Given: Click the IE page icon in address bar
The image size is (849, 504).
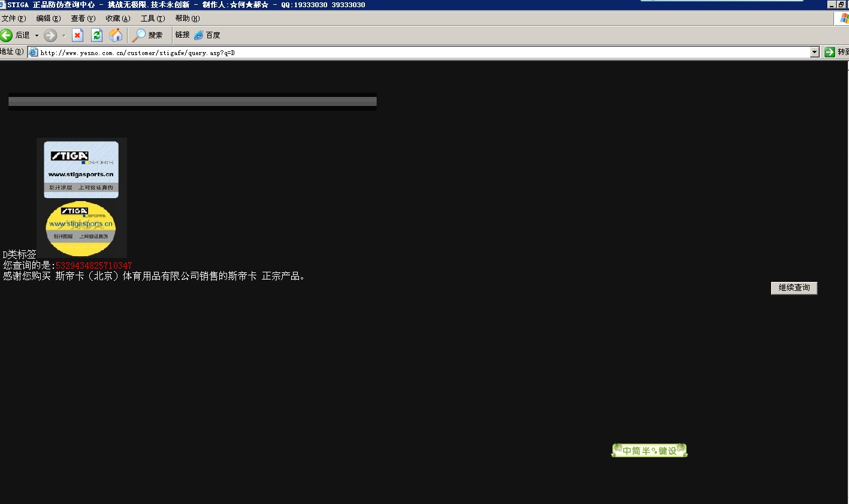Looking at the screenshot, I should point(34,53).
